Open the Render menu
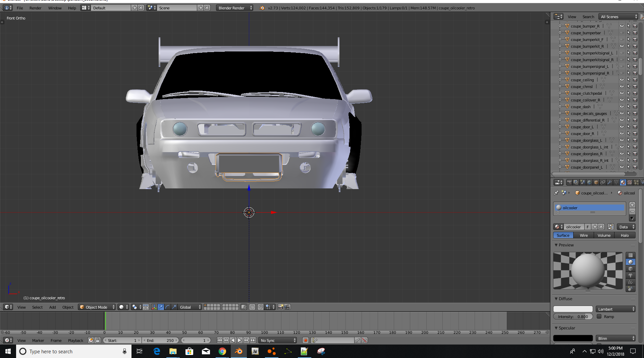Viewport: 644px width, 358px height. pos(35,8)
